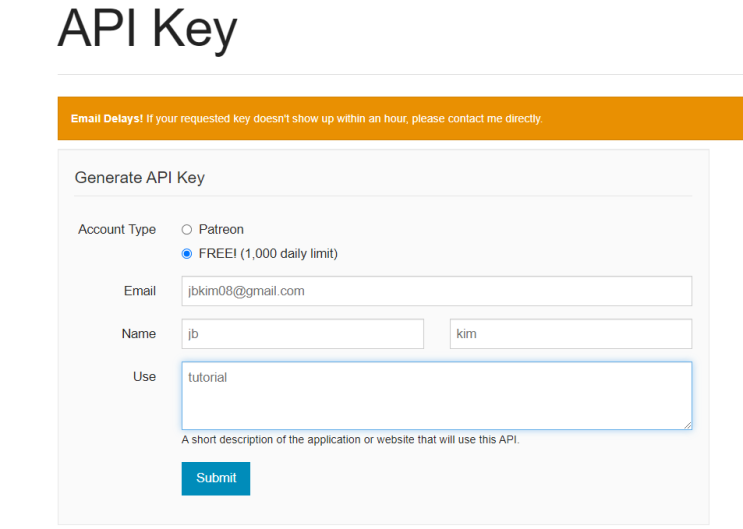Click the textarea resize handle corner
Viewport: 743px width, 529px height.
coord(688,425)
